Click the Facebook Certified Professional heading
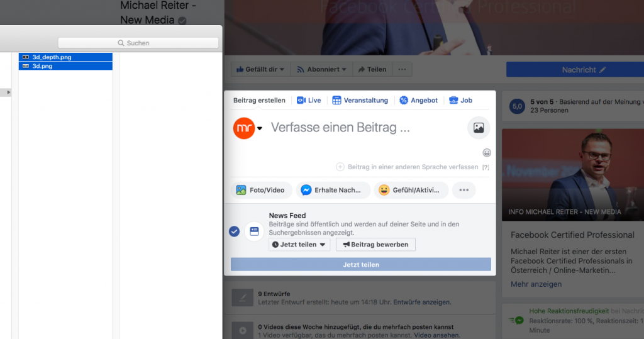 572,235
